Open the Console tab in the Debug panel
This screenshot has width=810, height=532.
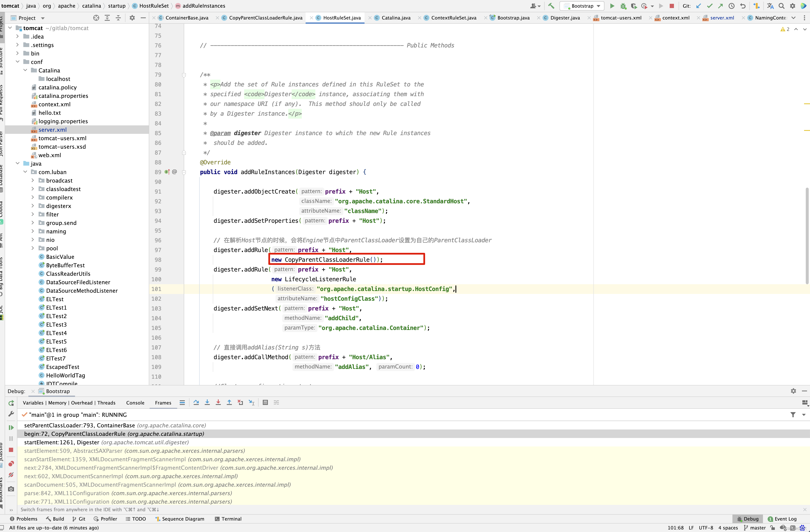click(x=135, y=403)
